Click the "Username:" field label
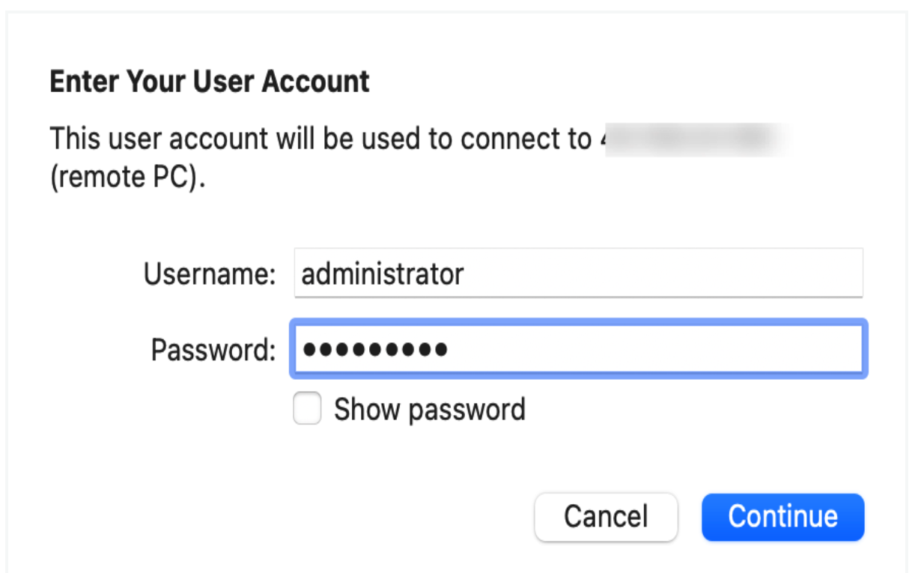This screenshot has width=924, height=573. coord(210,274)
